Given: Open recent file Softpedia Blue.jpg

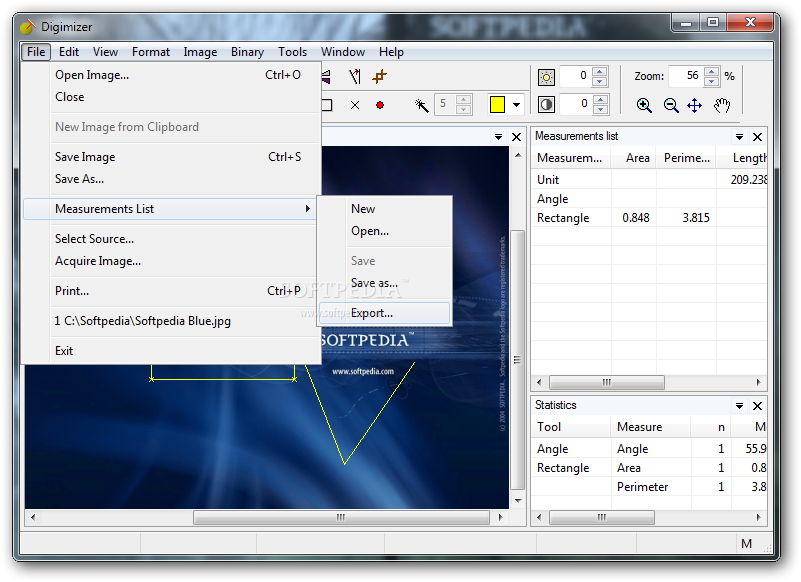Looking at the screenshot, I should click(172, 321).
